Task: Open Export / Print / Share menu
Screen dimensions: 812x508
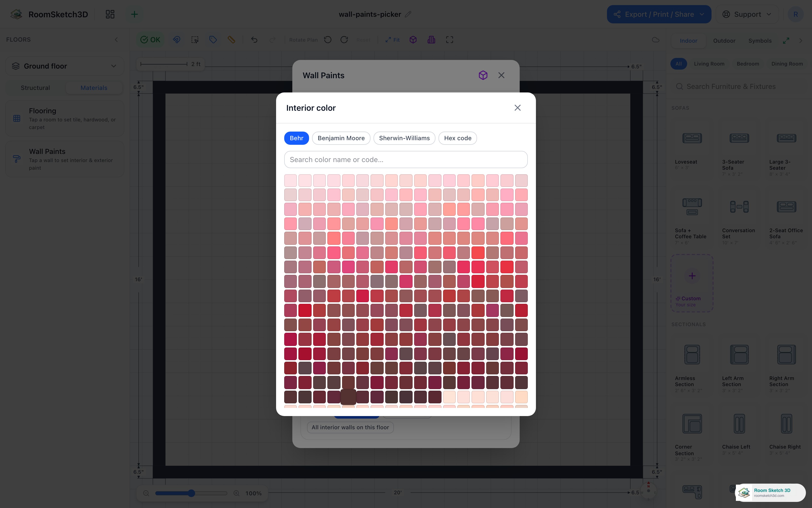Action: pos(659,14)
